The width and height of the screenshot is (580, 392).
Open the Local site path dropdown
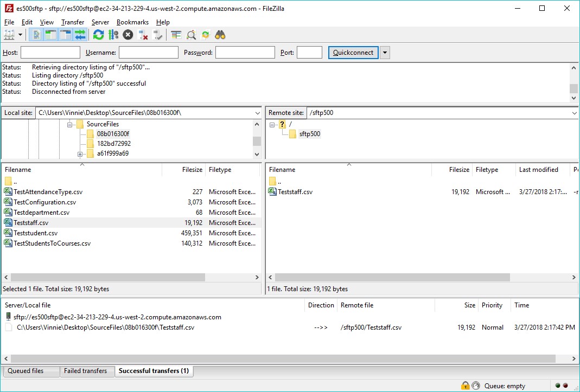coord(258,113)
